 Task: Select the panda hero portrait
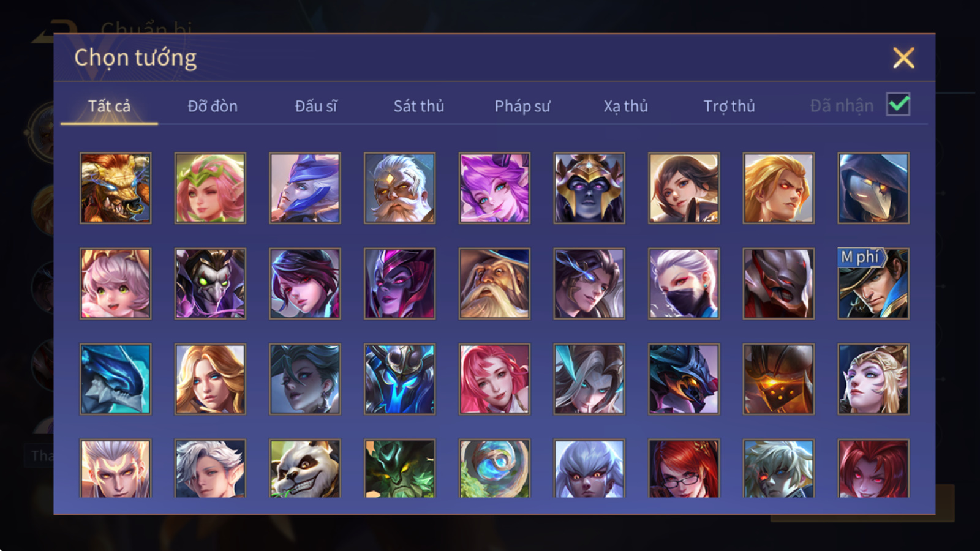point(305,468)
